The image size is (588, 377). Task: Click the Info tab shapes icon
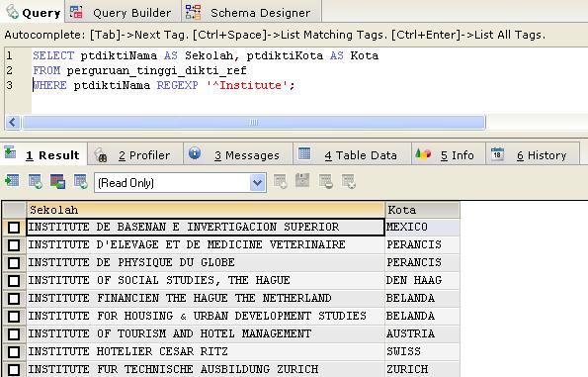423,153
